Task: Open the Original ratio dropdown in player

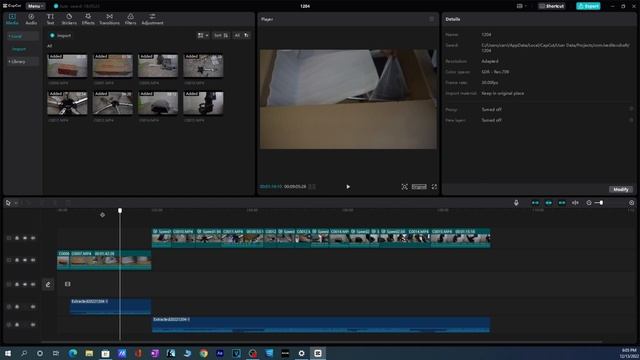Action: pos(419,187)
